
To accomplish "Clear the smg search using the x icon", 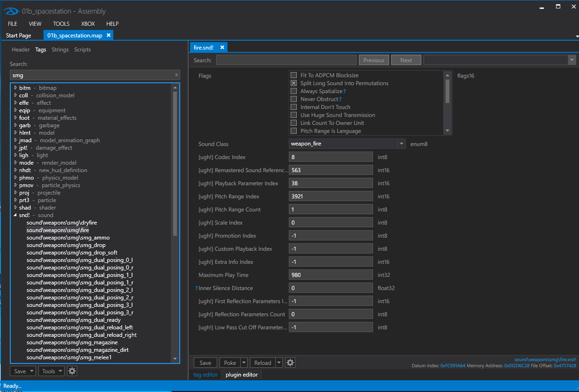I will pyautogui.click(x=176, y=75).
